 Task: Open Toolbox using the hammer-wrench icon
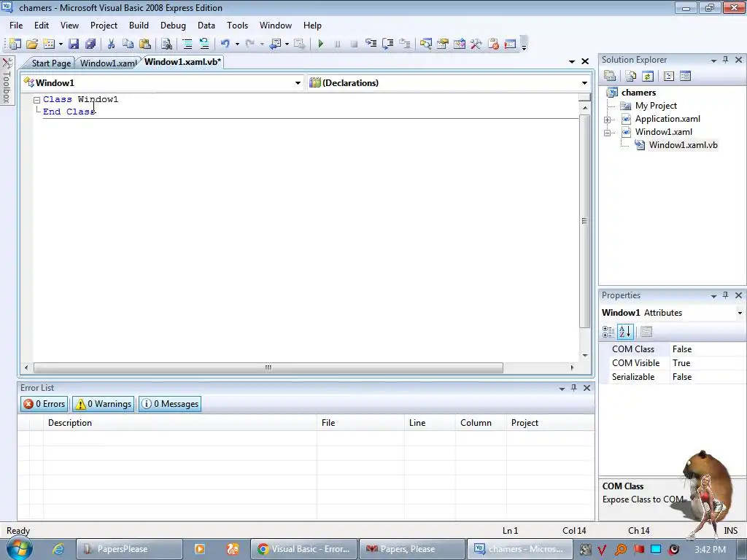(476, 44)
